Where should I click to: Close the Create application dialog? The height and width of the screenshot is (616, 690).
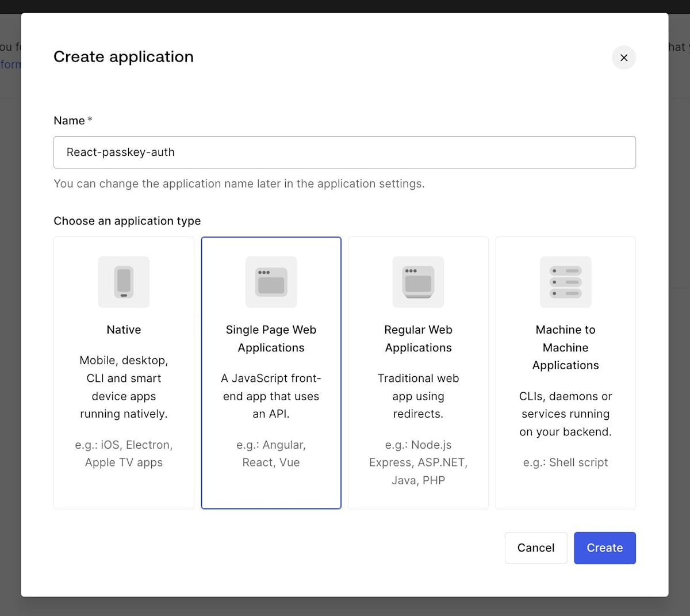tap(623, 58)
